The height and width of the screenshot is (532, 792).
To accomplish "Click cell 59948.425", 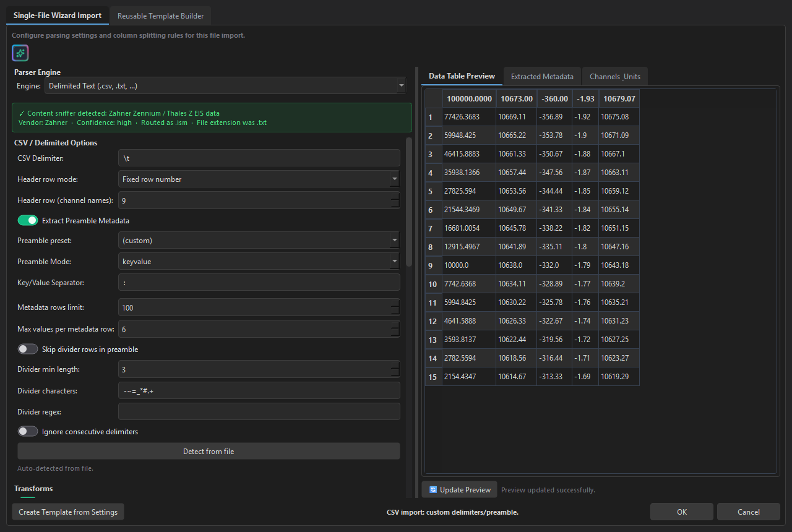I will point(469,135).
